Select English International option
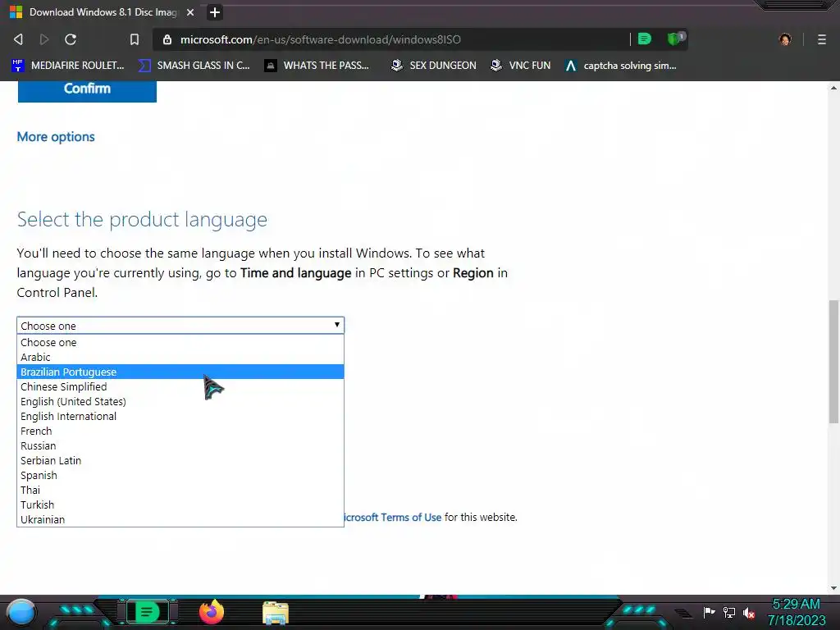 click(x=180, y=416)
